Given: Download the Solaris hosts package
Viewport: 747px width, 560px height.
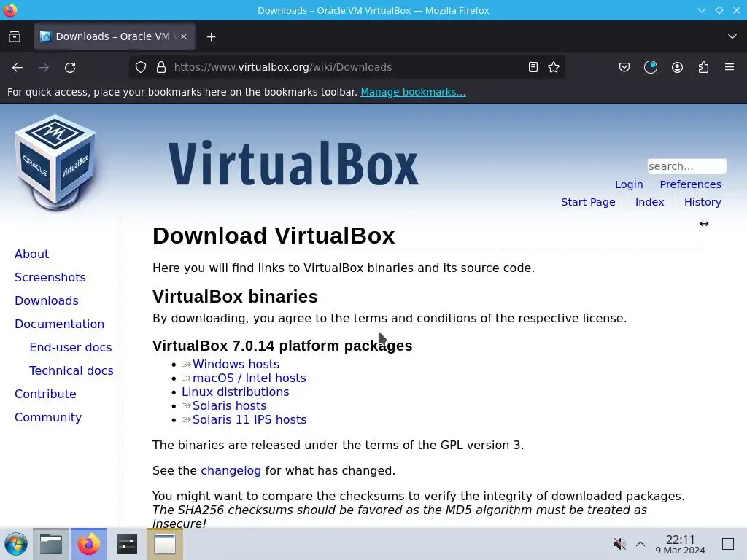Looking at the screenshot, I should (229, 405).
